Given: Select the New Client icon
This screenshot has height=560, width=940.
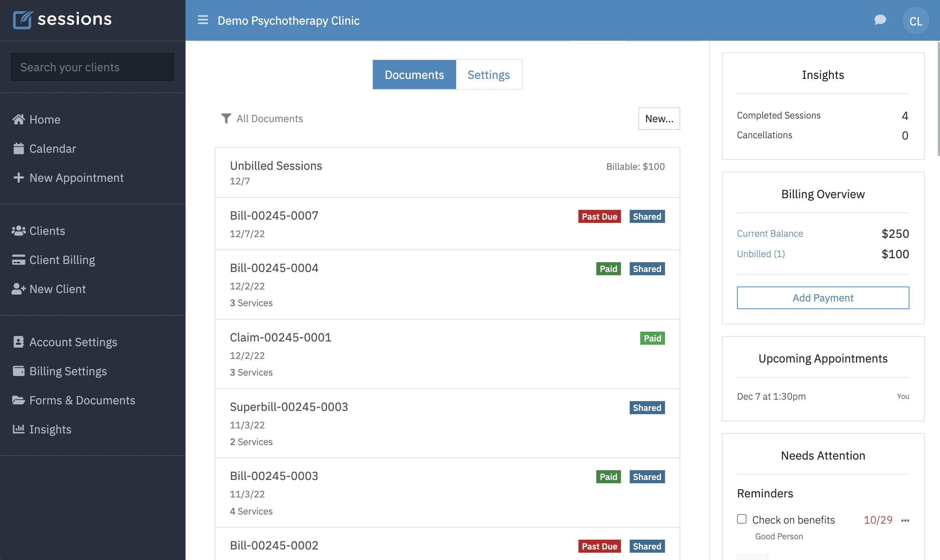Looking at the screenshot, I should (19, 289).
